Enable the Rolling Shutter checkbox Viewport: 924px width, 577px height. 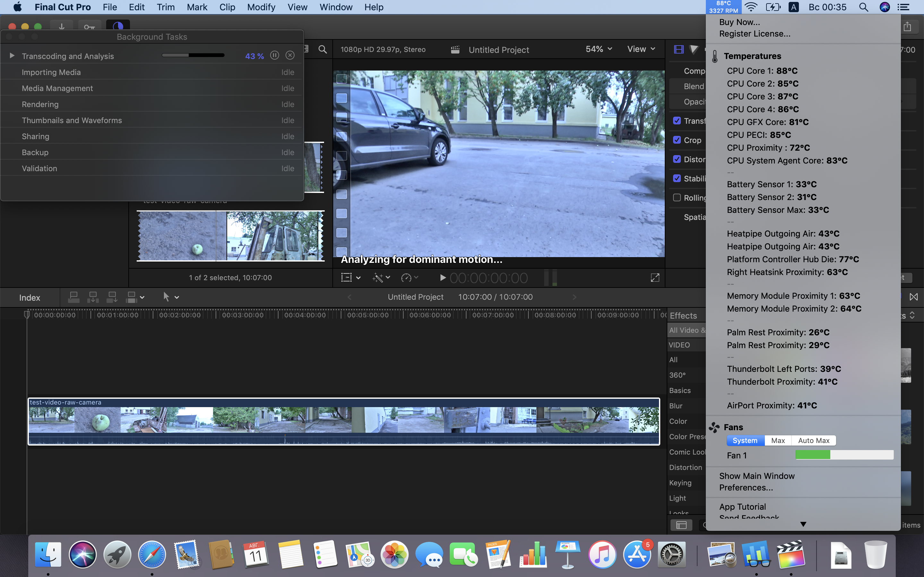tap(677, 198)
